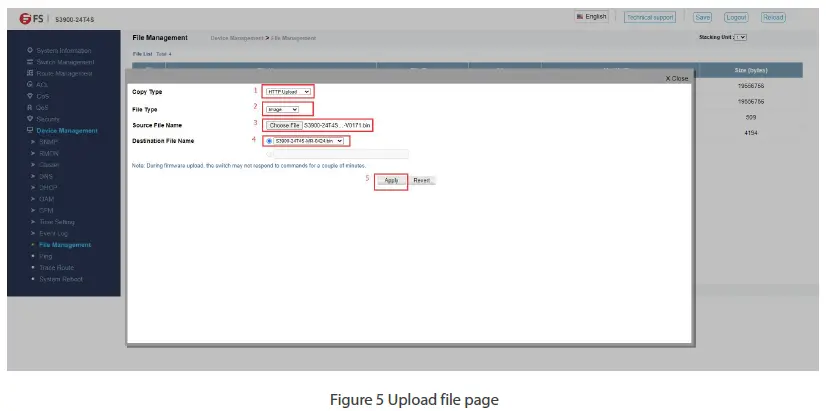This screenshot has width=826, height=411.
Task: Click the Device Management breadcrumb link
Action: point(237,38)
